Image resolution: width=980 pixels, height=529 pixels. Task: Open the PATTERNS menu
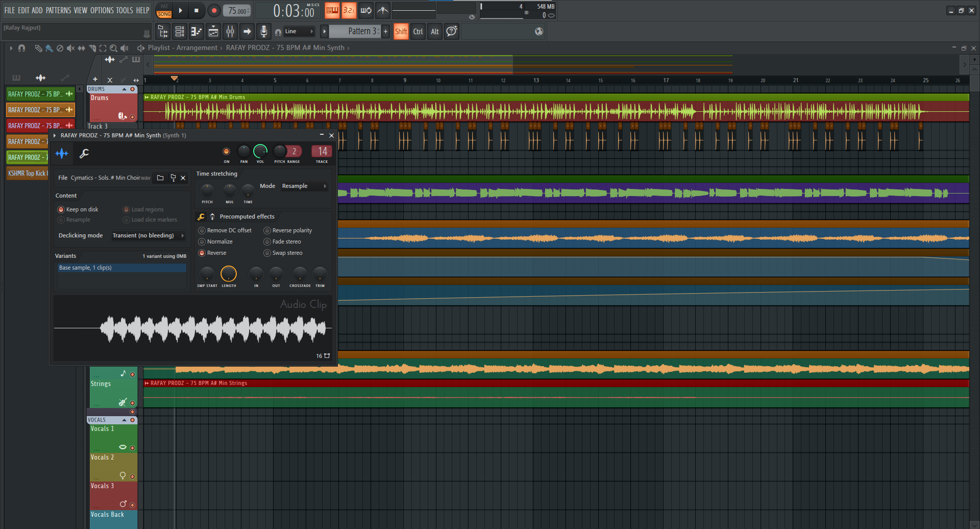58,10
